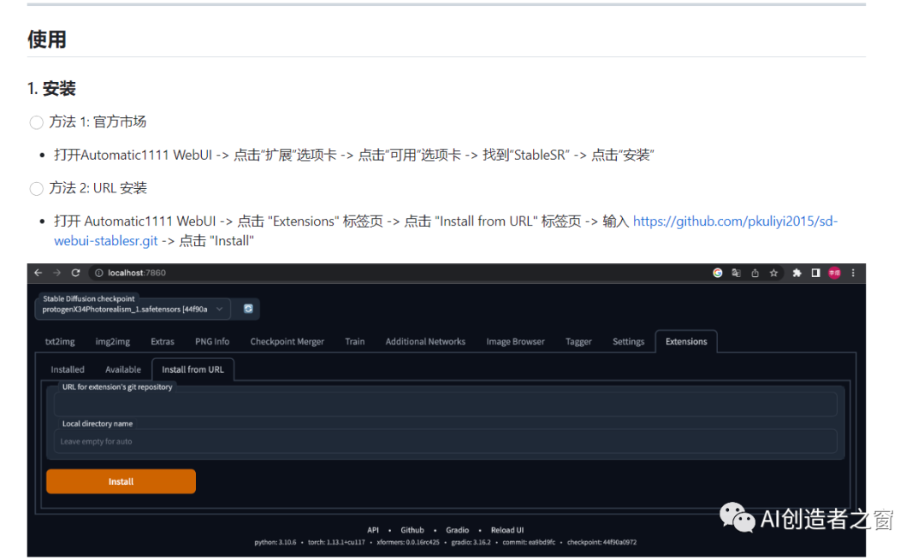The height and width of the screenshot is (560, 924).
Task: Bookmark the page with the star icon
Action: [773, 273]
